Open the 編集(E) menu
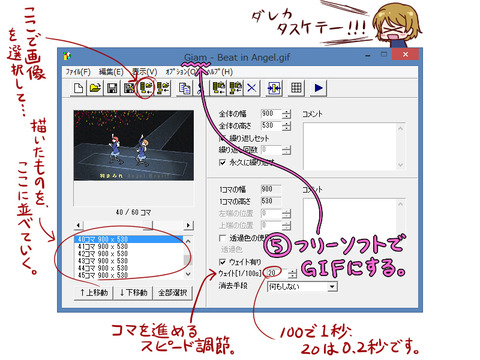Viewport: 480px width, 360px height. click(x=111, y=72)
